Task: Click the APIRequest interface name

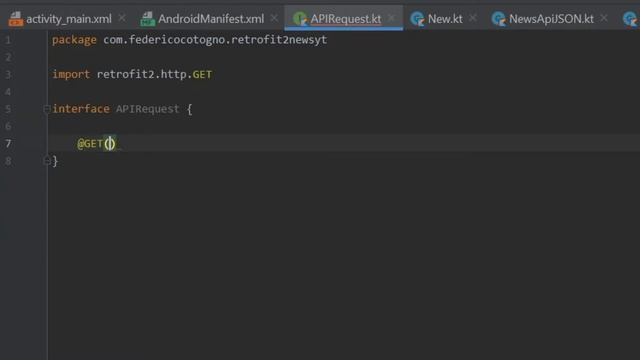Action: pyautogui.click(x=148, y=109)
